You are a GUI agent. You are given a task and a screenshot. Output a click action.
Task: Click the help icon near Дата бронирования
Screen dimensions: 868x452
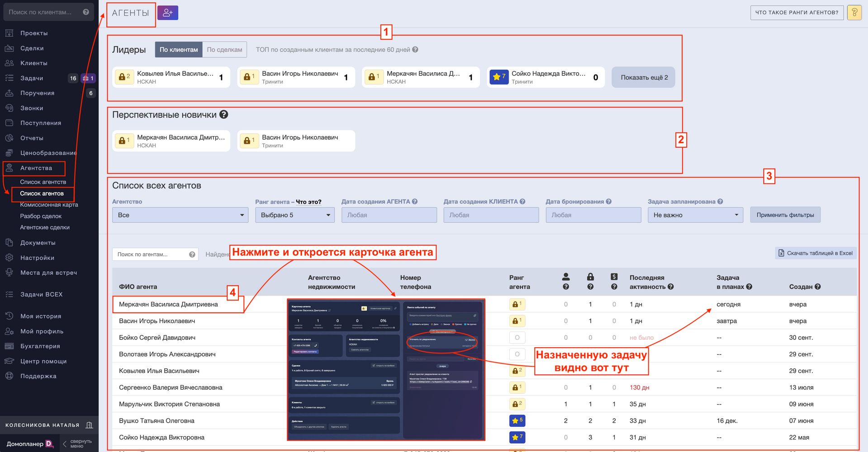tap(609, 202)
